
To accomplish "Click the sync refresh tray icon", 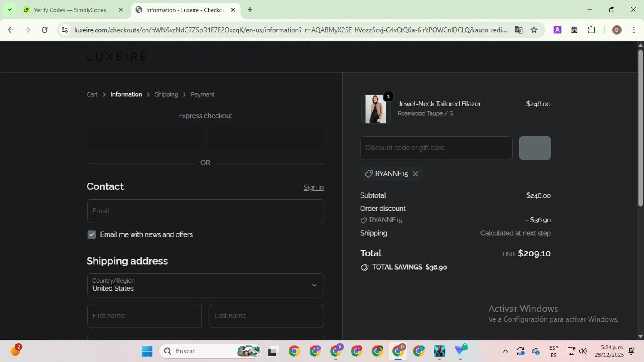I will (x=520, y=351).
